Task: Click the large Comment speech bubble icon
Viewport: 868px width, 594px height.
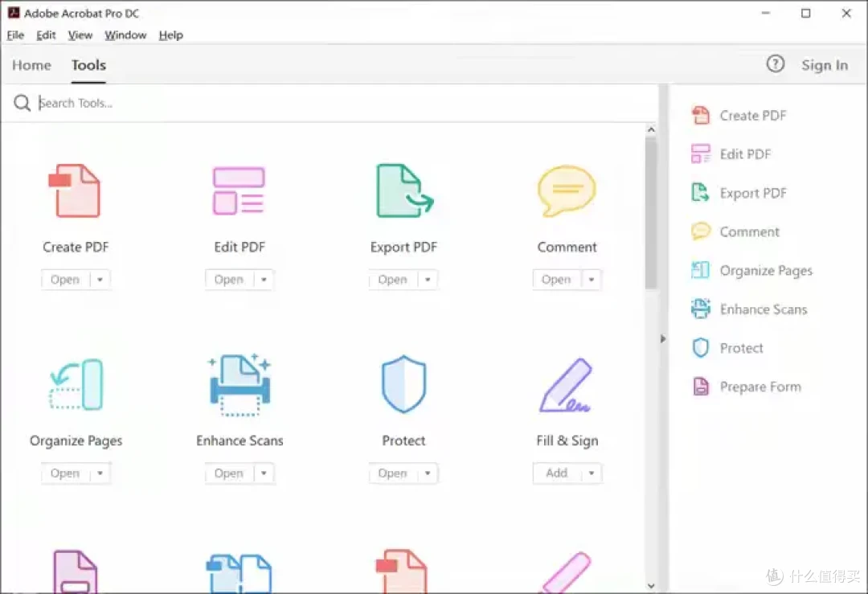Action: [567, 190]
